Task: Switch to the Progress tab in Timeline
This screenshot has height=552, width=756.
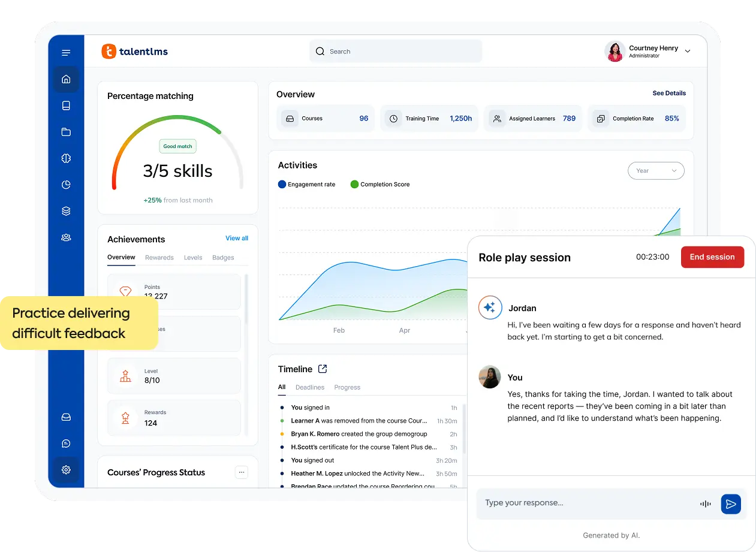Action: (347, 387)
